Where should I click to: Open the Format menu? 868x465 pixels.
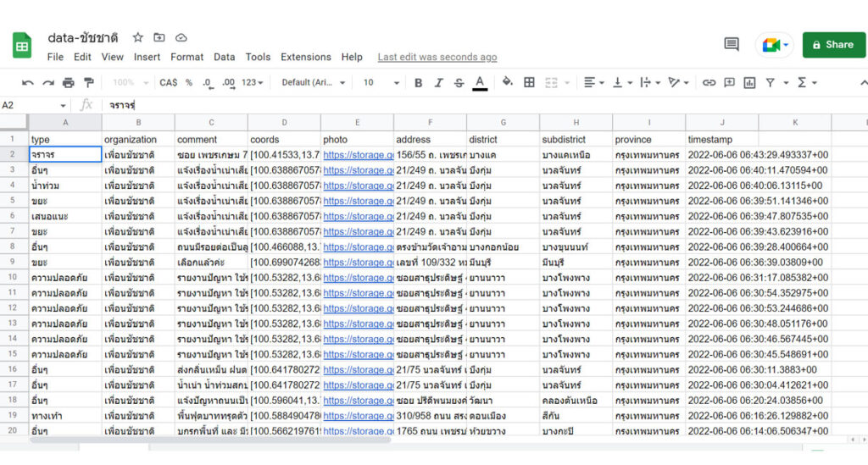tap(187, 57)
